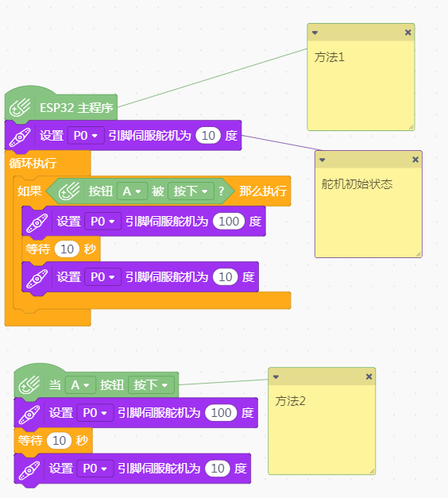The image size is (448, 498).
Task: Open P0 dropdown on the 10度 block inside 如果
Action: click(x=103, y=277)
